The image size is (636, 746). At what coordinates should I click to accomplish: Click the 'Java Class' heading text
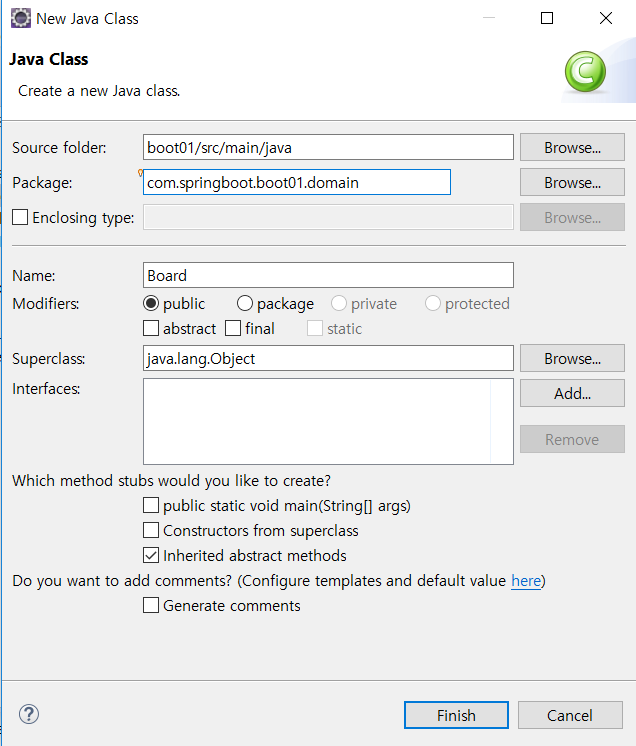click(49, 59)
